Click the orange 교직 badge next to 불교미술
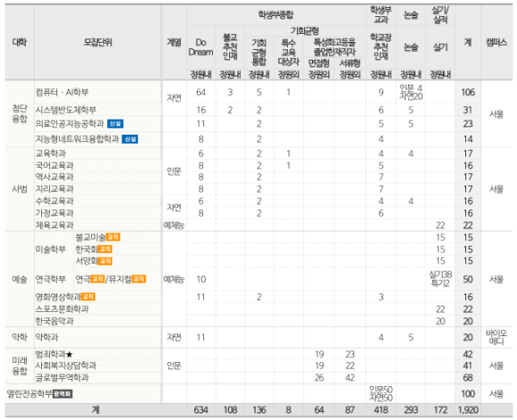The image size is (517, 420). (x=113, y=237)
